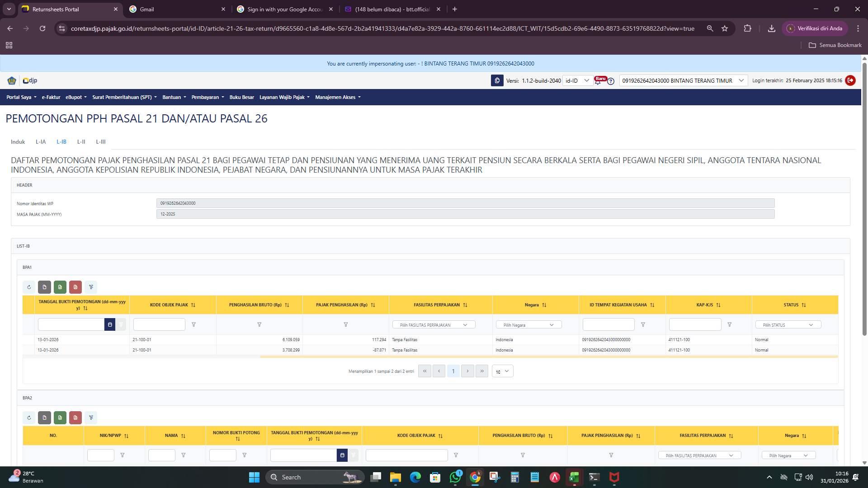868x488 pixels.
Task: Refresh the BPA1 table data
Action: (x=29, y=287)
